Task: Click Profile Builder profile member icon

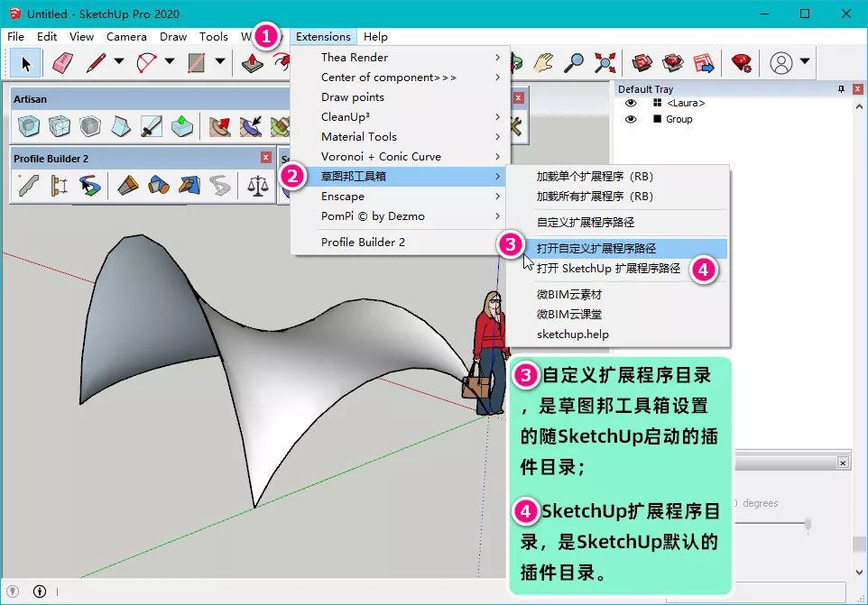Action: point(28,185)
